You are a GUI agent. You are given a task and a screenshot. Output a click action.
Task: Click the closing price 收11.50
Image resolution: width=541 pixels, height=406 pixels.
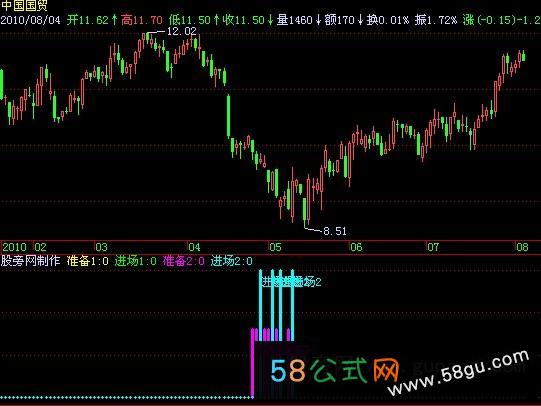point(243,20)
